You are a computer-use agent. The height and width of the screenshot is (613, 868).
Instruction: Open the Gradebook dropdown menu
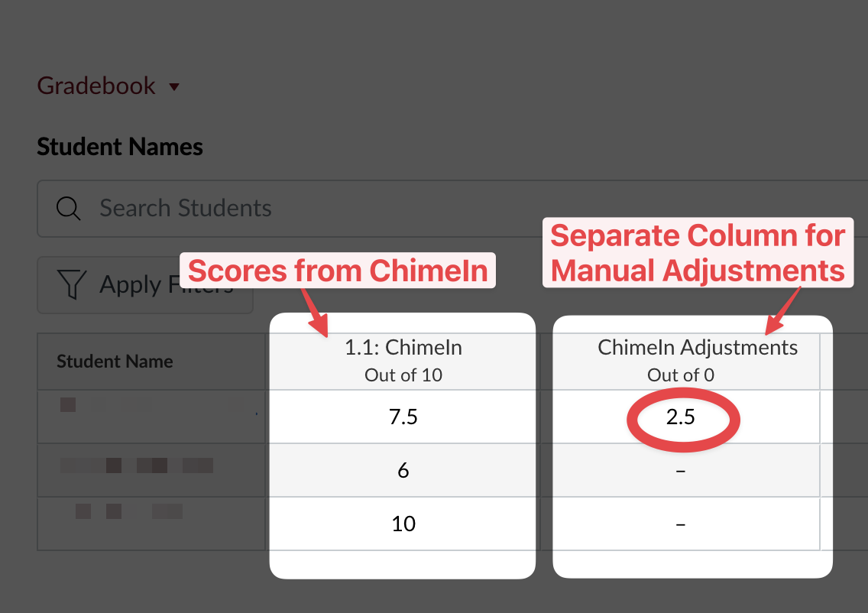click(x=174, y=86)
